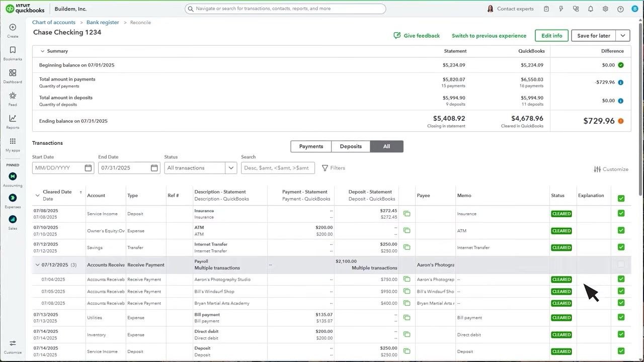Viewport: 644px width, 362px height.
Task: Click info icon beside -$729.96 difference
Action: point(620,82)
